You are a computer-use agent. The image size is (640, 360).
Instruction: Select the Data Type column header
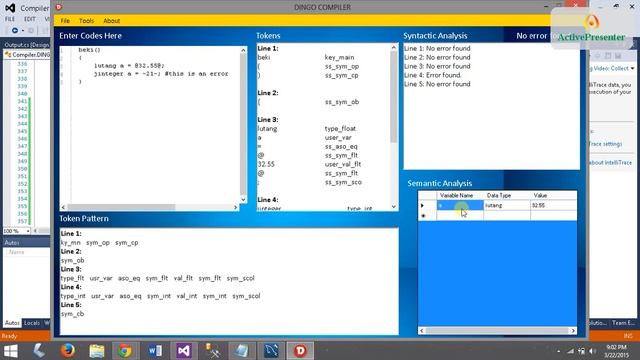click(507, 196)
